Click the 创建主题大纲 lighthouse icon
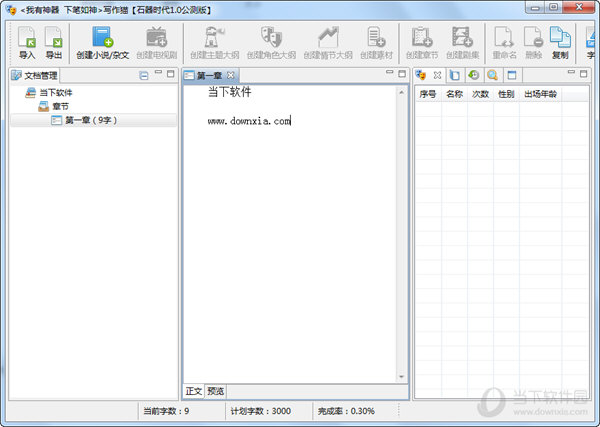Viewport: 600px width, 427px height. click(x=214, y=42)
